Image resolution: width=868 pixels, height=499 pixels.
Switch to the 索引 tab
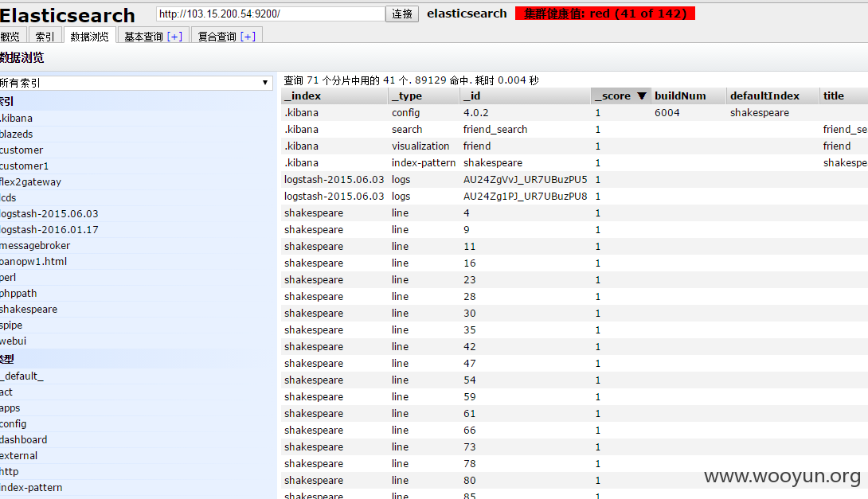45,36
